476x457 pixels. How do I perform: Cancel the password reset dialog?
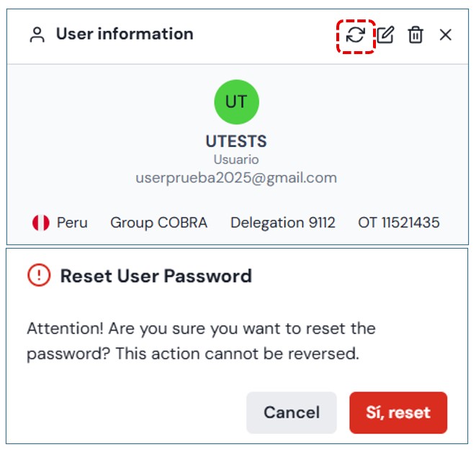[291, 413]
